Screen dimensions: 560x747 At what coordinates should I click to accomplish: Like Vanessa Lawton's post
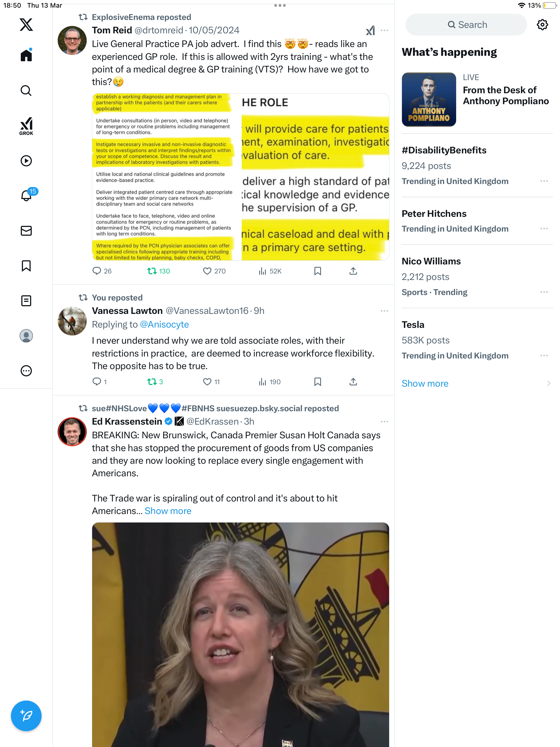[211, 382]
